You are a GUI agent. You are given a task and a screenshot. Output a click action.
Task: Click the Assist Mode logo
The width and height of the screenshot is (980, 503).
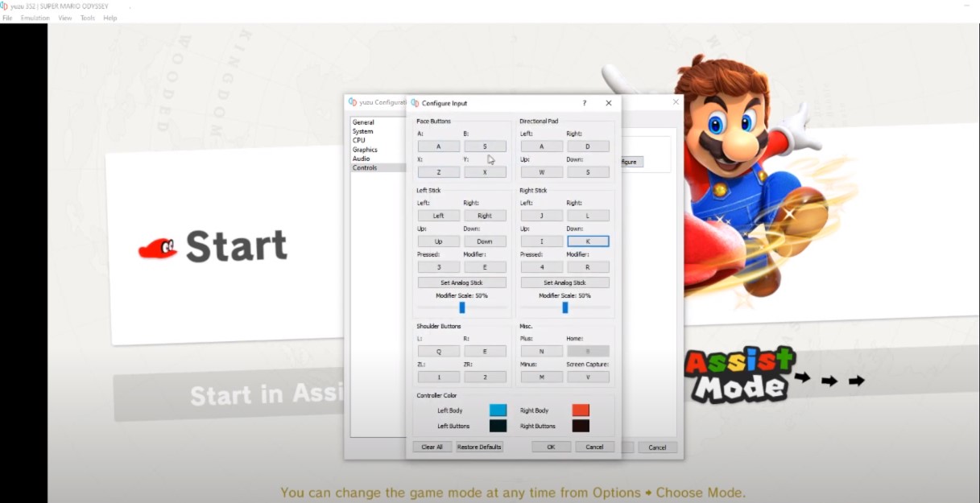739,376
